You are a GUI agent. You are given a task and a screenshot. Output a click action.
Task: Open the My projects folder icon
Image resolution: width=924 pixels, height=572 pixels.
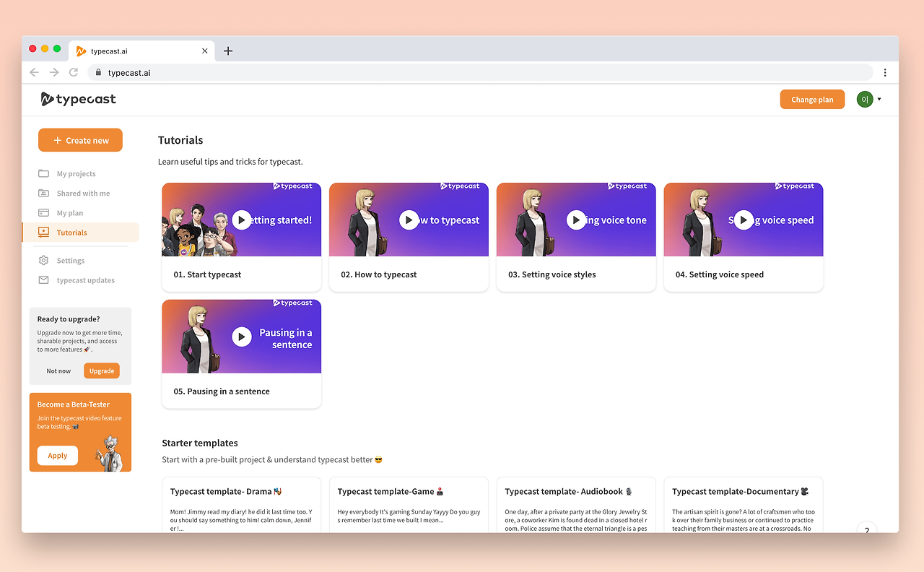[43, 173]
